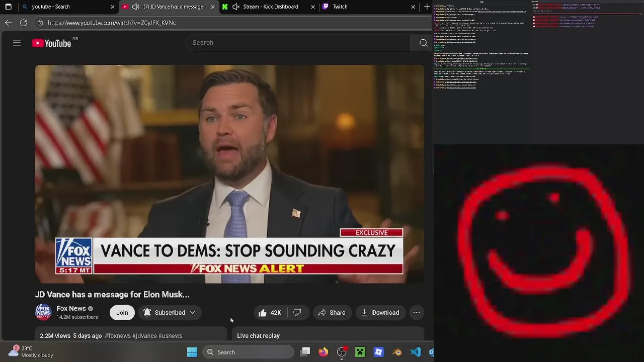The width and height of the screenshot is (644, 362).
Task: Reload the current page
Action: (23, 23)
